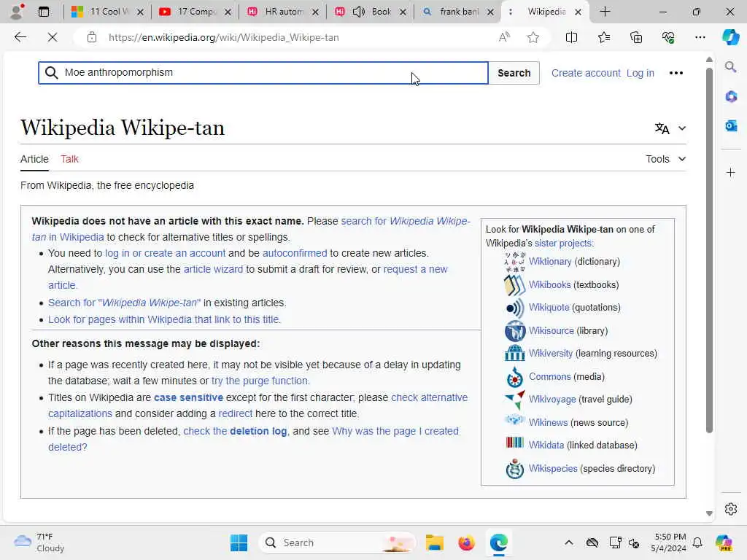Click the Wikivoyage logo icon

click(515, 400)
